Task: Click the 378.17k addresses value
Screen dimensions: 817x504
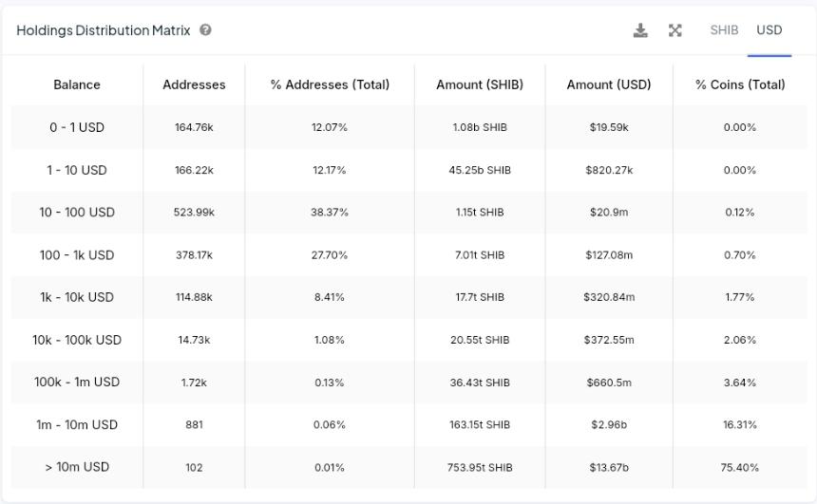Action: (x=194, y=255)
